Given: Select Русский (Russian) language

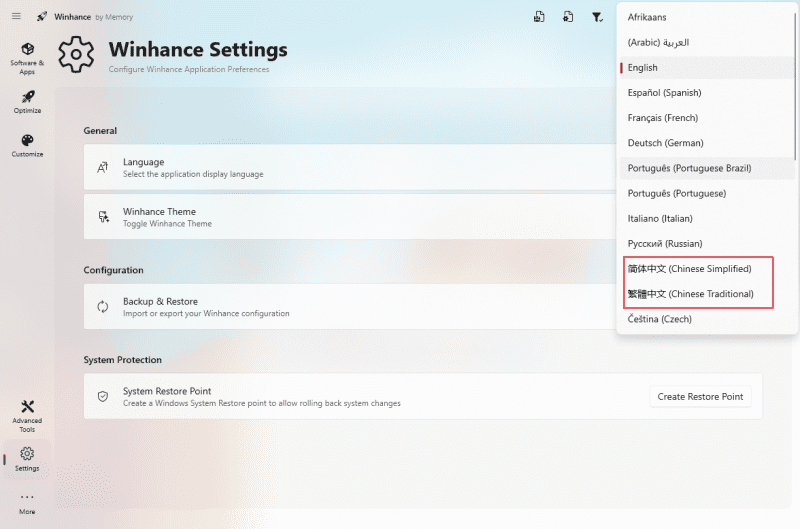Looking at the screenshot, I should [706, 243].
